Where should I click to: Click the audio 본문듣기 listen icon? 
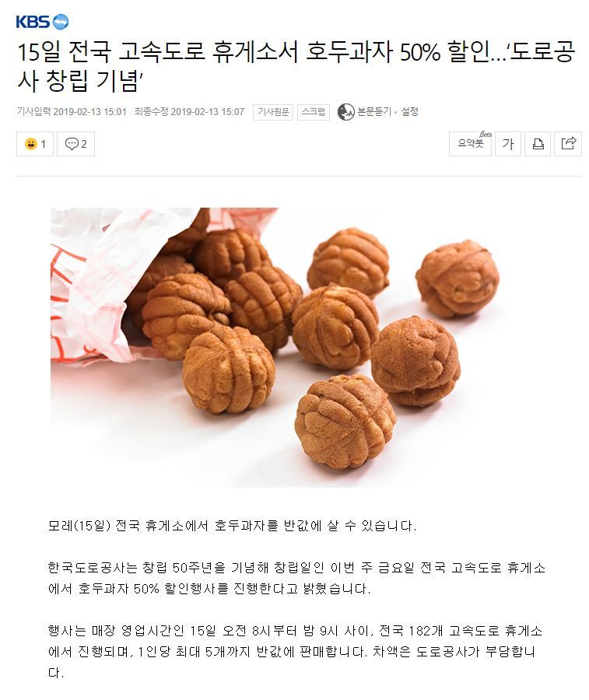point(345,112)
